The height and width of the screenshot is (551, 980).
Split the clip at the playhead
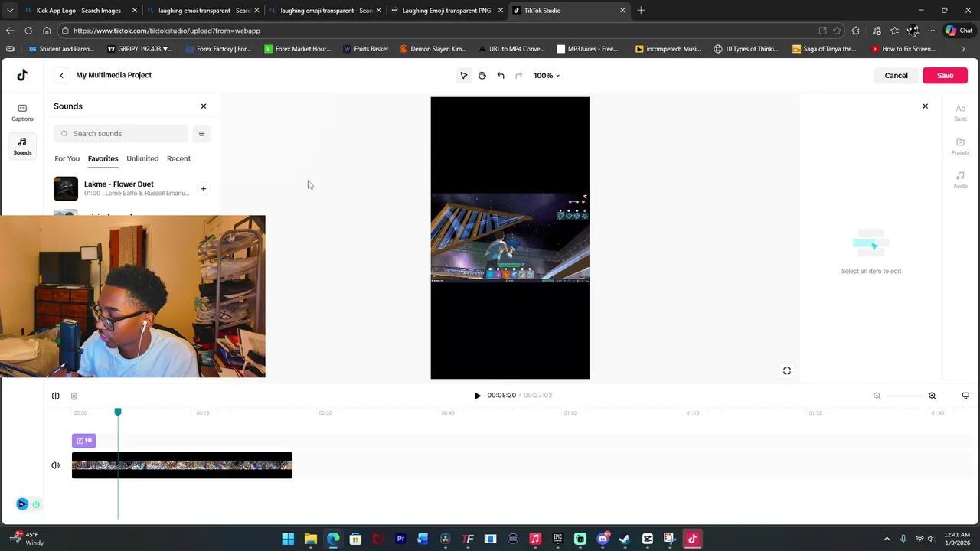point(55,396)
